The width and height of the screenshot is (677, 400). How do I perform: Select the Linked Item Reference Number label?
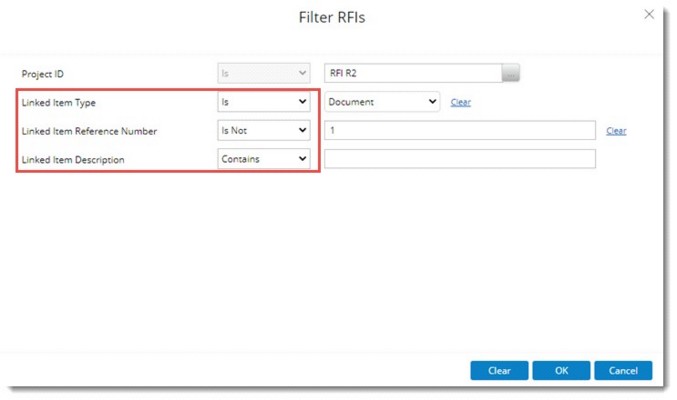tap(89, 131)
